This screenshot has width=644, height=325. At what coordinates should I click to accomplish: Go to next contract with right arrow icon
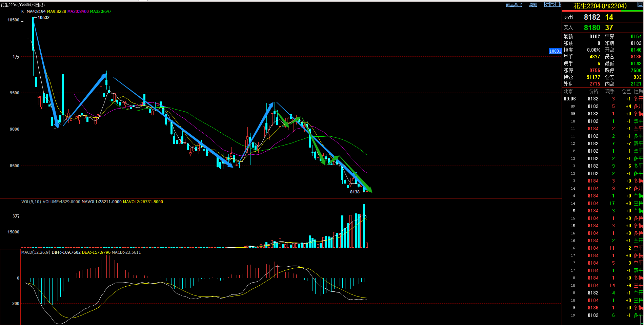click(552, 4)
